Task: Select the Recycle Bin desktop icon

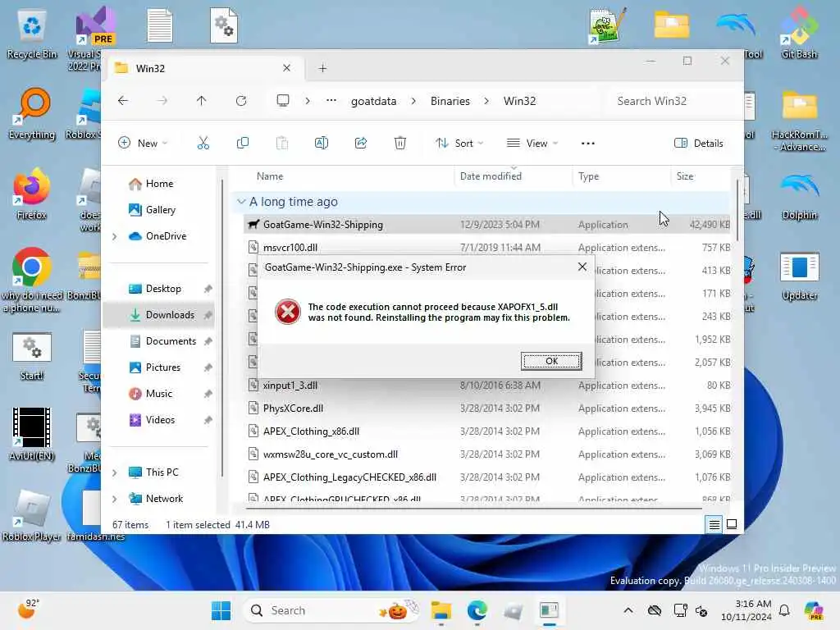Action: pyautogui.click(x=32, y=34)
